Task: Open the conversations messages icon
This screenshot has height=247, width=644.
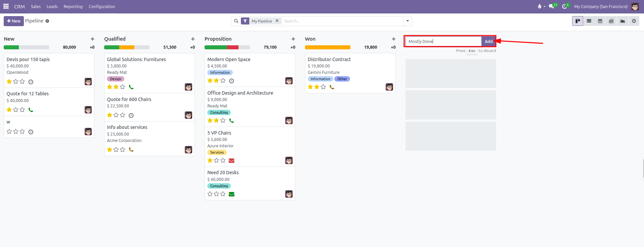Action: [x=551, y=6]
